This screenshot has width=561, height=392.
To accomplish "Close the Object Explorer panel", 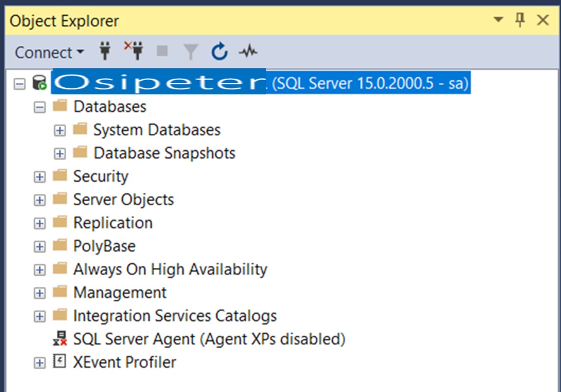I will [543, 19].
